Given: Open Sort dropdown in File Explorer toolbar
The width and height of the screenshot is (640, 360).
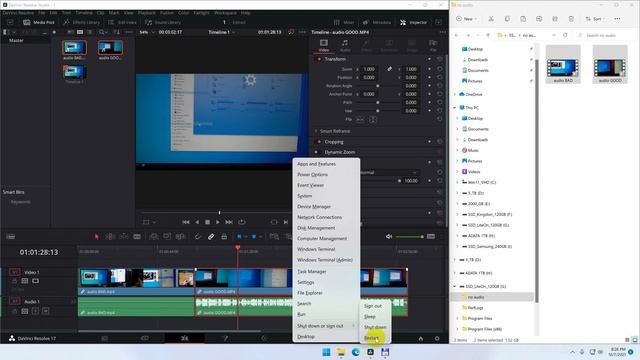Looking at the screenshot, I should click(x=595, y=19).
